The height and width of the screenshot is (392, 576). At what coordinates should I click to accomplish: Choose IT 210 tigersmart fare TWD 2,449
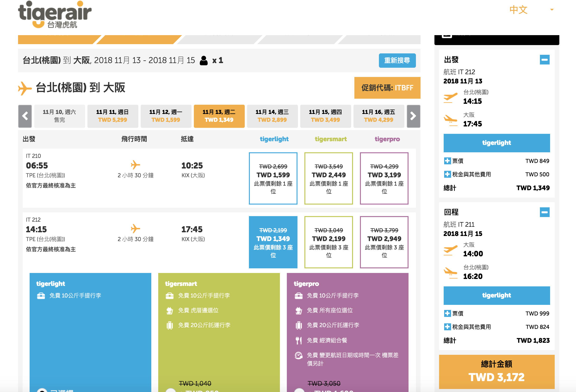click(329, 178)
